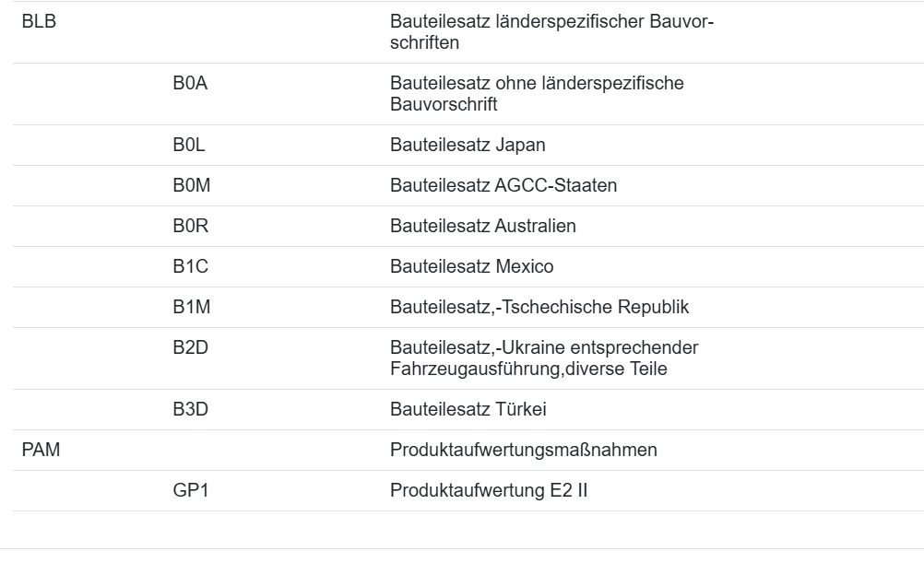The height and width of the screenshot is (563, 924).
Task: Select the B1M code cell
Action: tap(191, 308)
